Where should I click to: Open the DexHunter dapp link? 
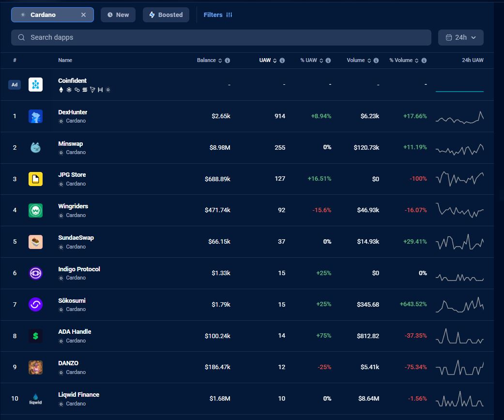pos(73,112)
